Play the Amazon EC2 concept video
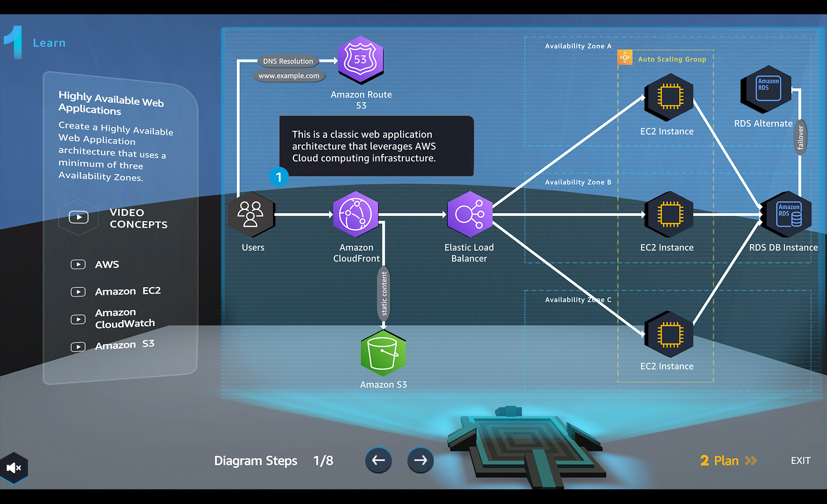This screenshot has width=827, height=504. 78,292
